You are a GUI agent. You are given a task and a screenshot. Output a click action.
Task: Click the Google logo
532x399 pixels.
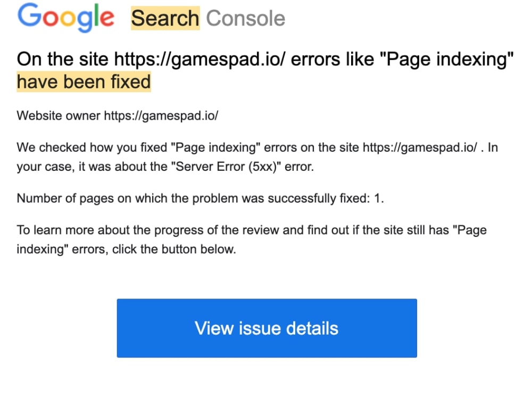66,18
